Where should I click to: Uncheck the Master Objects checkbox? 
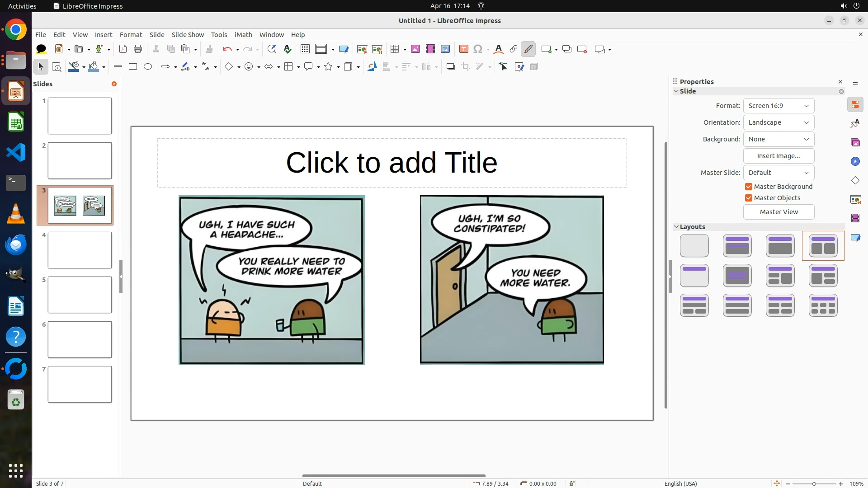coord(749,198)
